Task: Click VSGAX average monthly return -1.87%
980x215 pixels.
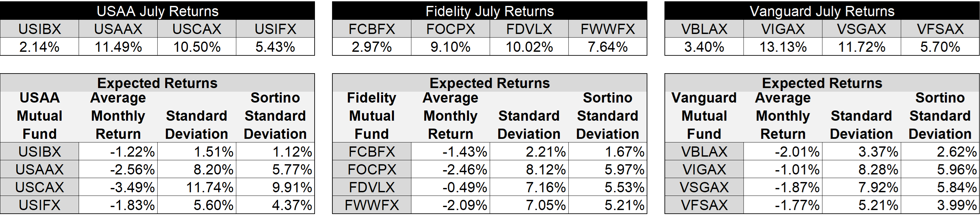Action: coord(783,187)
